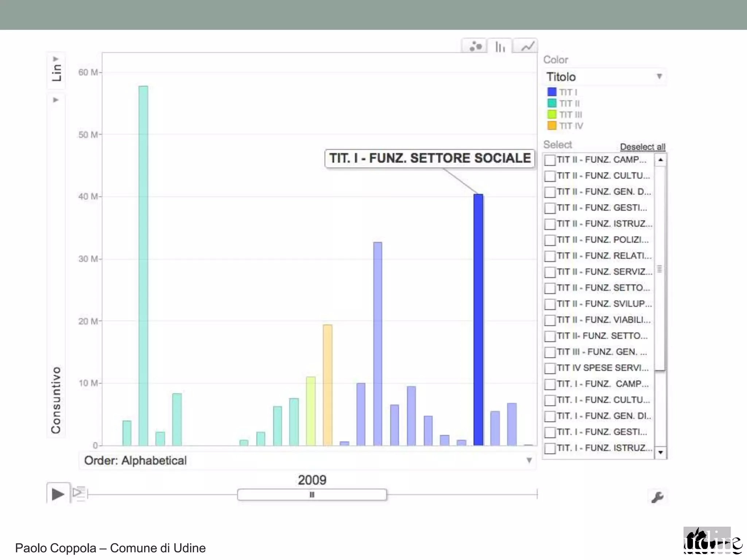Viewport: 747px width, 560px height.
Task: Click Deselect all link
Action: pos(642,147)
